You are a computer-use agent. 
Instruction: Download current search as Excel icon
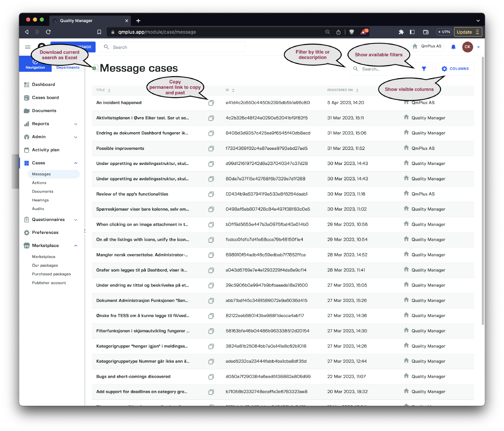[x=94, y=68]
